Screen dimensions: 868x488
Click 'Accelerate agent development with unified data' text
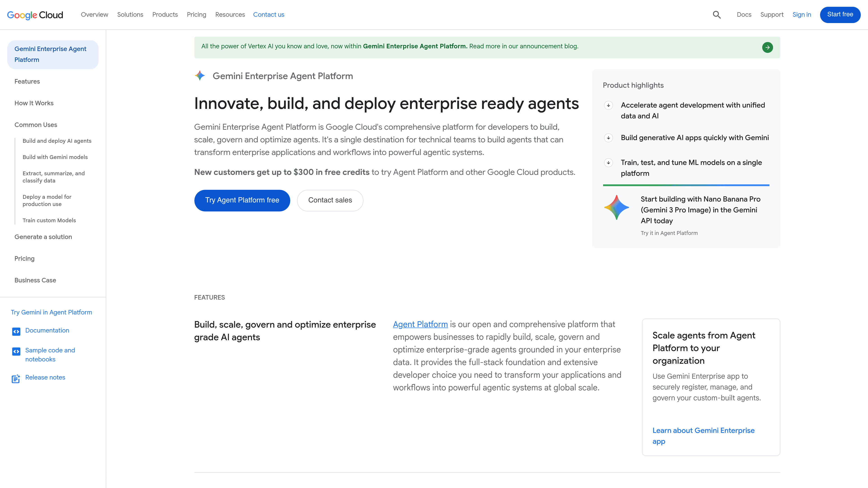(x=693, y=110)
